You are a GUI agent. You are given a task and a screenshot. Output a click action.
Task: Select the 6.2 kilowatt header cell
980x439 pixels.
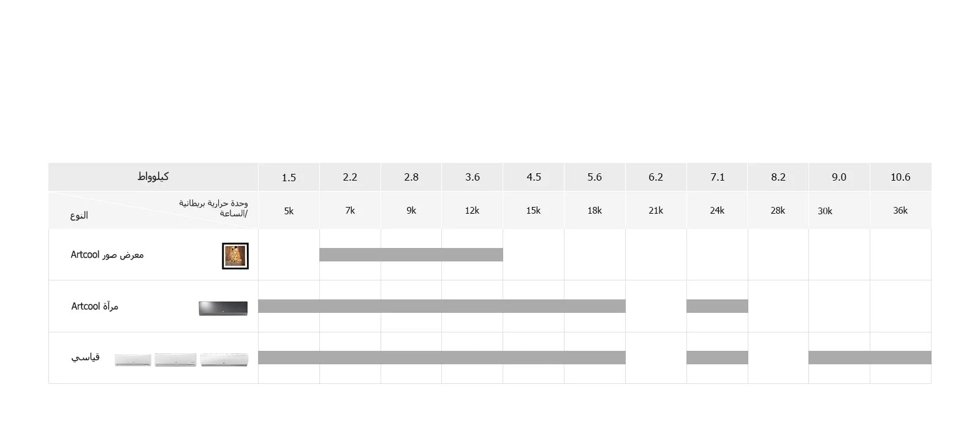point(656,178)
